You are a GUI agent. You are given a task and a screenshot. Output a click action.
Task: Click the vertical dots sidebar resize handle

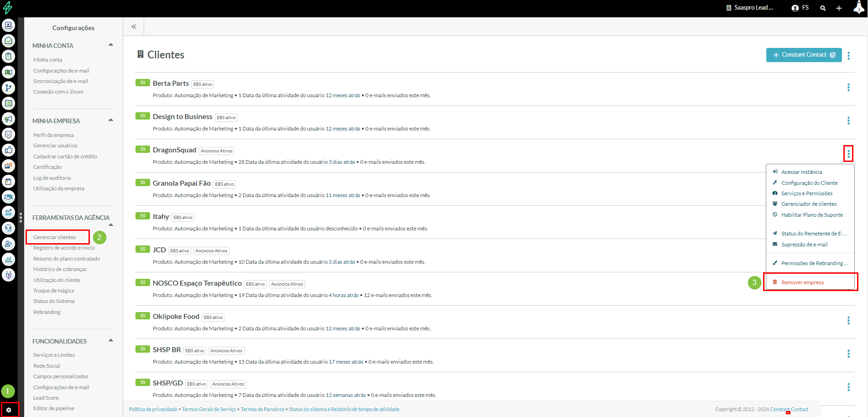tap(21, 218)
